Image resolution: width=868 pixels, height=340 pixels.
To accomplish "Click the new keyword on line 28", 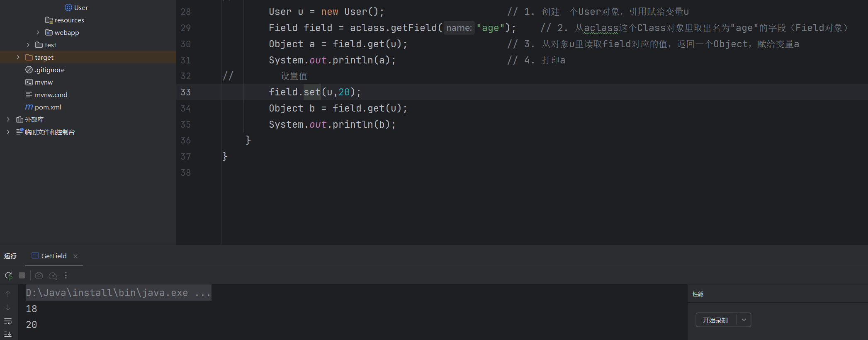I will point(330,12).
